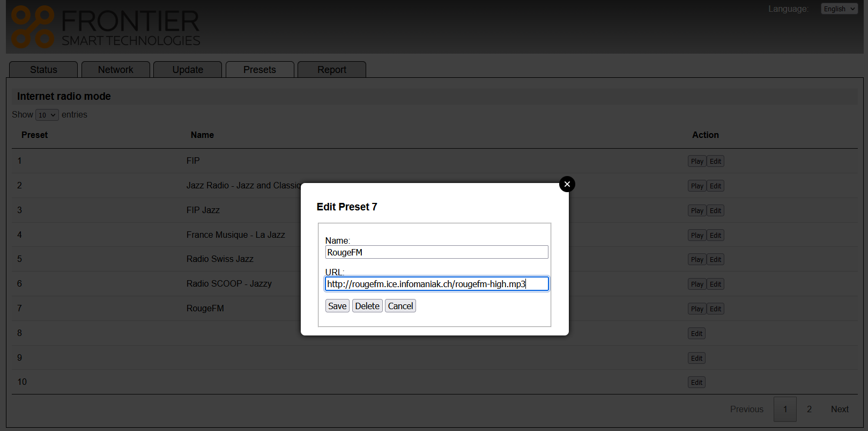Click the "Radio SCOOP - Jazzy" name cell
This screenshot has height=431, width=868.
coord(229,284)
